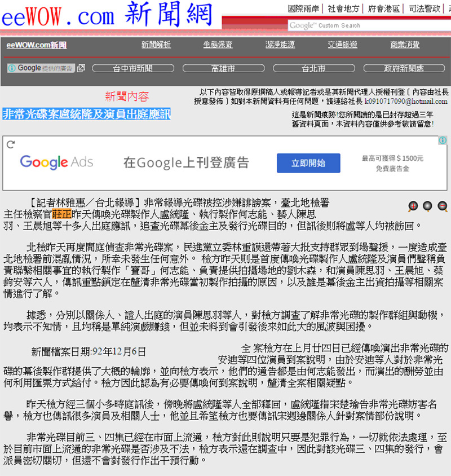The image size is (451, 476).
Task: Click the ad info icon in the banner corner
Action: coord(443,140)
